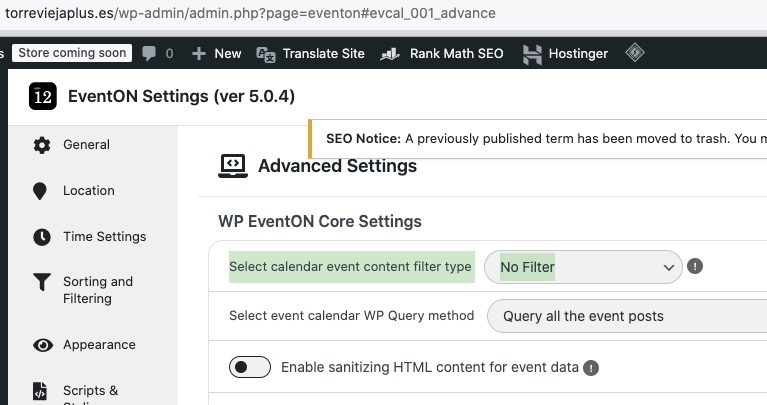The height and width of the screenshot is (405, 767).
Task: Open the New content menu
Action: (x=216, y=53)
